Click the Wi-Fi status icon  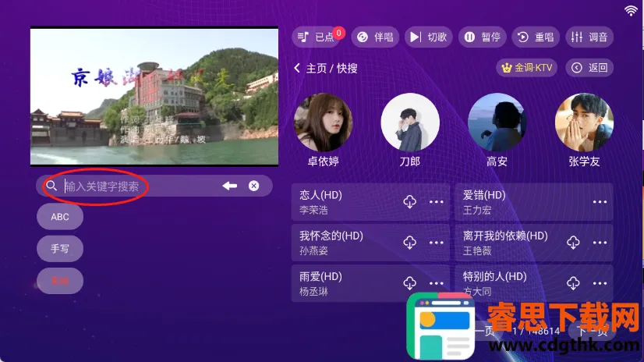(631, 11)
